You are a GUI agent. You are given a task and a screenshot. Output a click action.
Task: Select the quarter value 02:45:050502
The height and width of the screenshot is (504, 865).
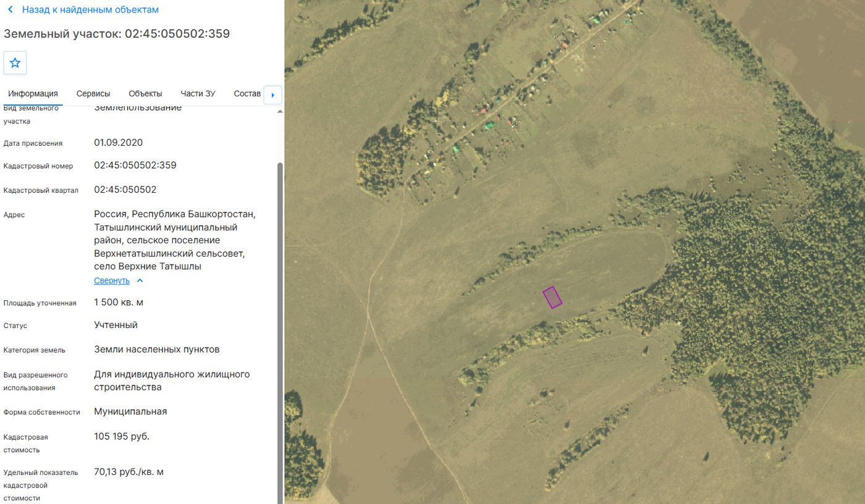pyautogui.click(x=125, y=190)
